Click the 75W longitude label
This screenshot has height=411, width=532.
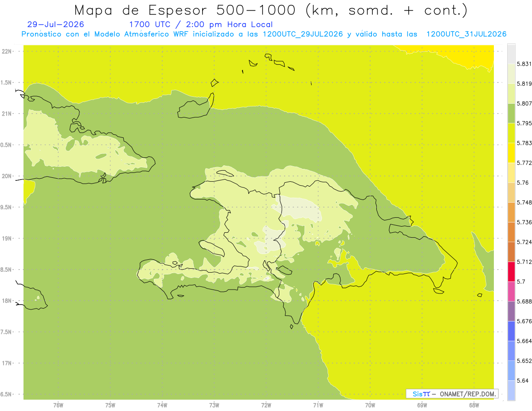coord(110,405)
